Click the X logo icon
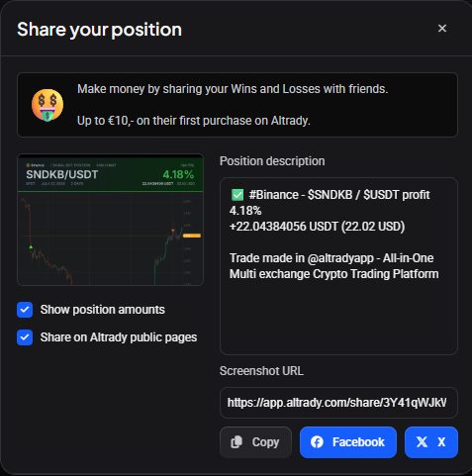 [422, 442]
